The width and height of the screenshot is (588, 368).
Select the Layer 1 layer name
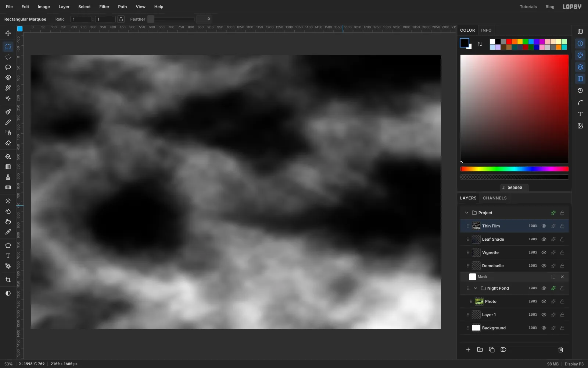tap(489, 315)
